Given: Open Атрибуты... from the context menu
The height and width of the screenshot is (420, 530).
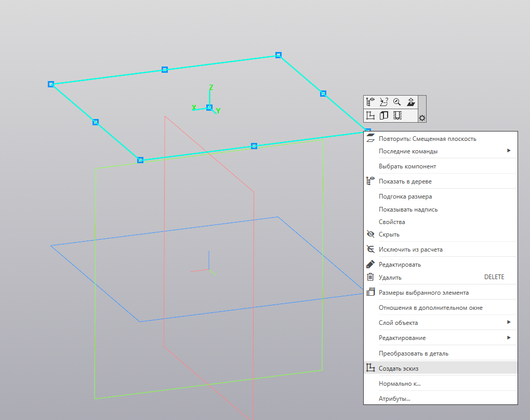Looking at the screenshot, I should [441, 399].
